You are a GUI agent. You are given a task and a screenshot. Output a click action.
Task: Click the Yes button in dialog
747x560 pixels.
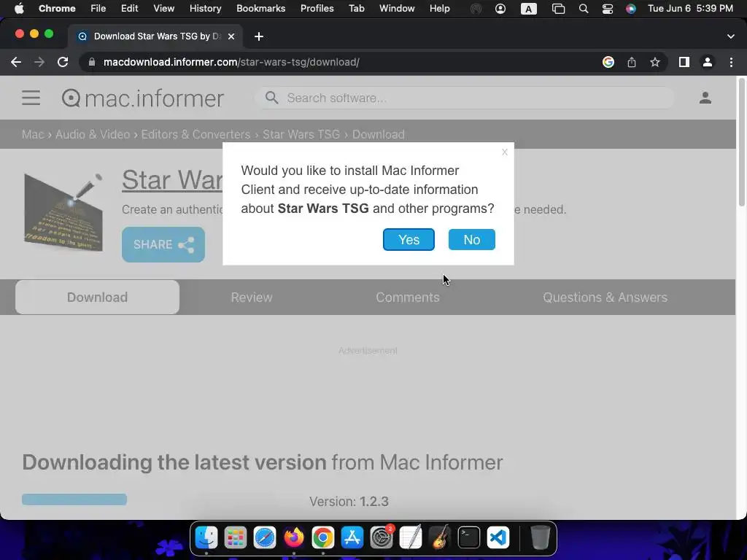[409, 239]
